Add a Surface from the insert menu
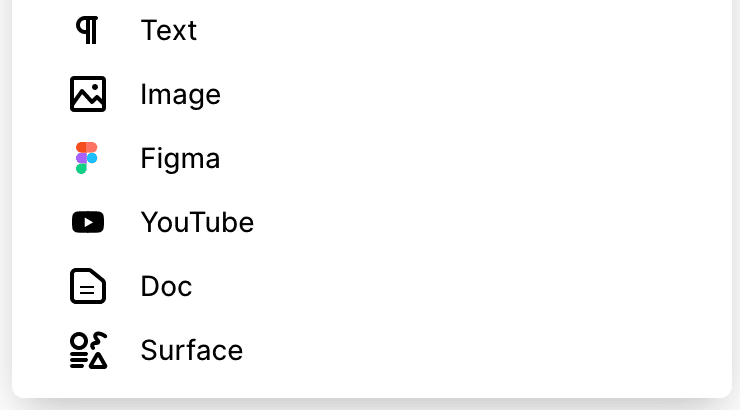 click(371, 350)
